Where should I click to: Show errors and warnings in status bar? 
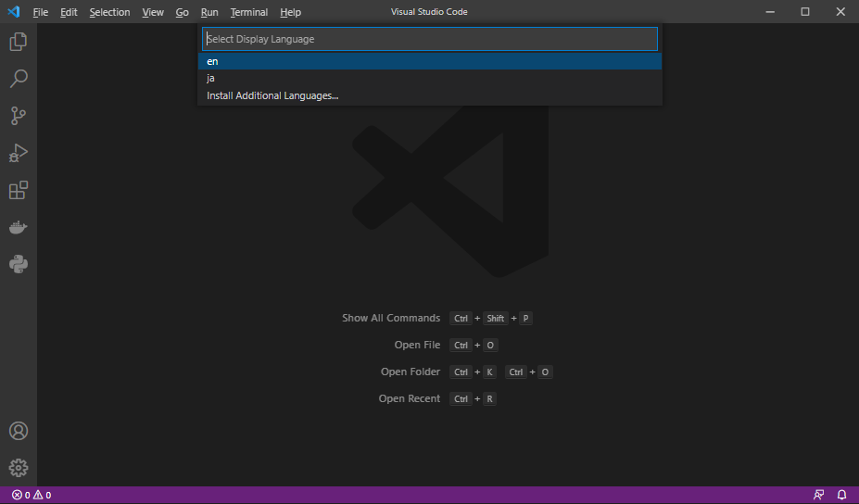point(32,496)
